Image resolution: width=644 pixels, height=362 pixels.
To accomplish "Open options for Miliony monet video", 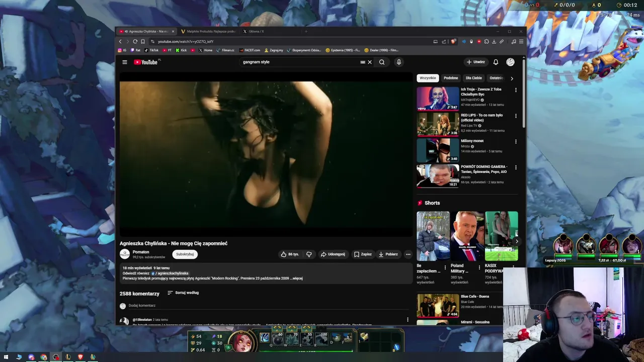I will 515,142.
